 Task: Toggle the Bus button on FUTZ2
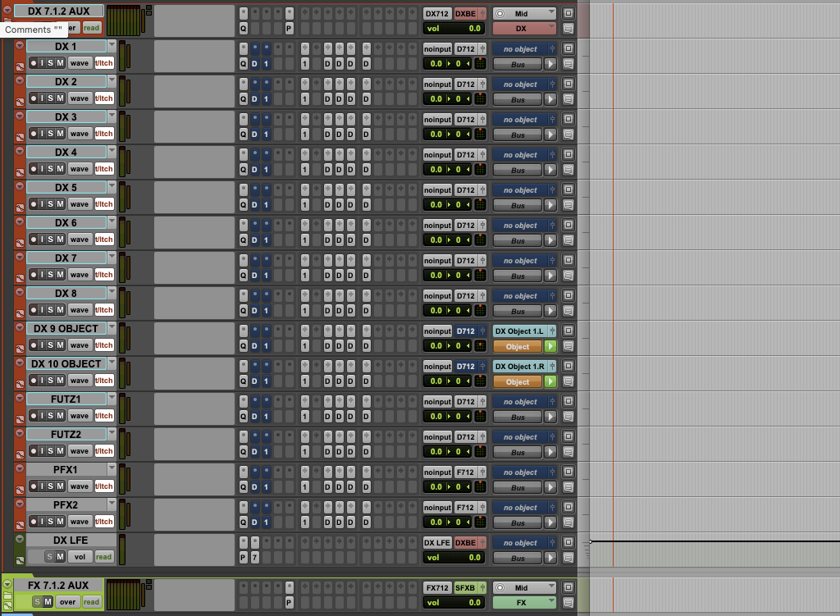[518, 452]
